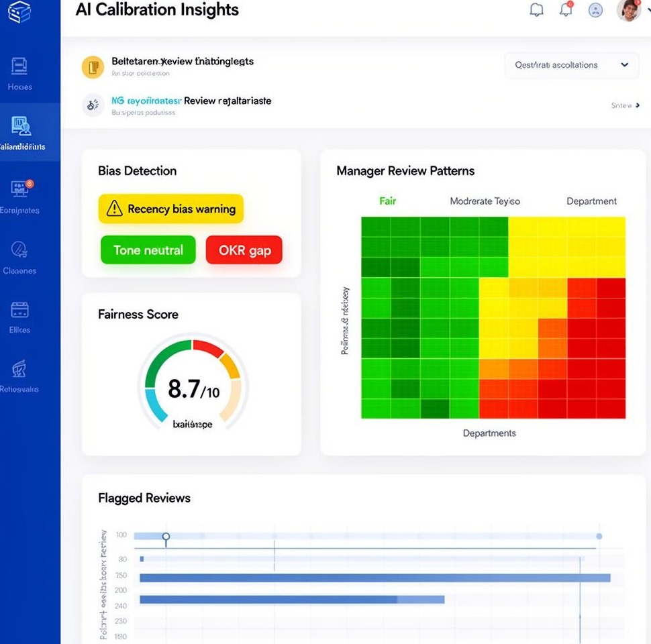Select the Fair tab in Manager Review Patterns

(x=387, y=201)
